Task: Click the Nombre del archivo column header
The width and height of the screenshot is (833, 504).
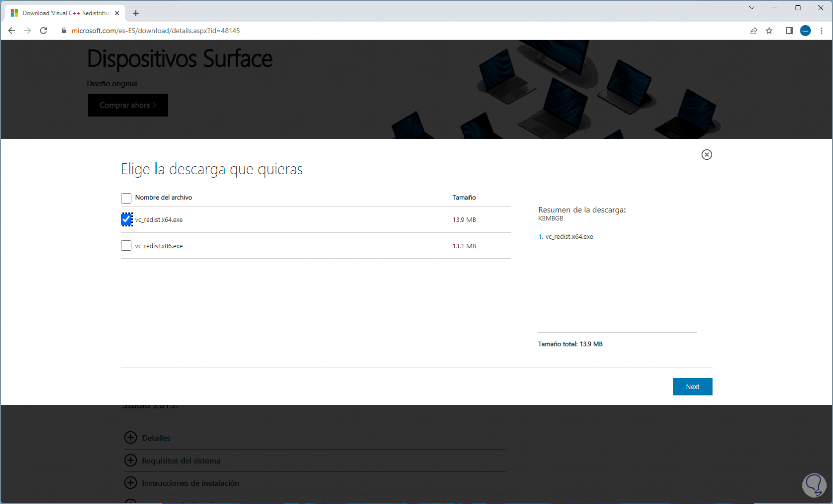Action: [164, 198]
